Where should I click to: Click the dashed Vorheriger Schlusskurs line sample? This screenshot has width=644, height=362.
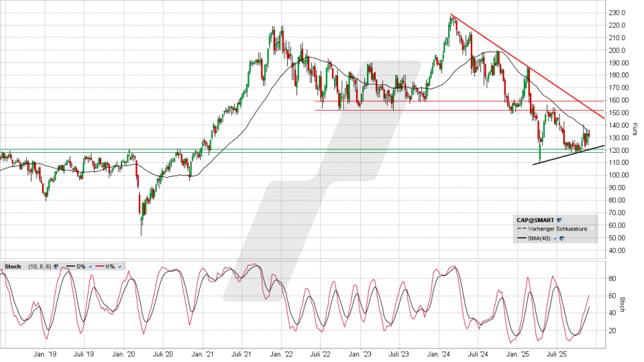[x=521, y=229]
